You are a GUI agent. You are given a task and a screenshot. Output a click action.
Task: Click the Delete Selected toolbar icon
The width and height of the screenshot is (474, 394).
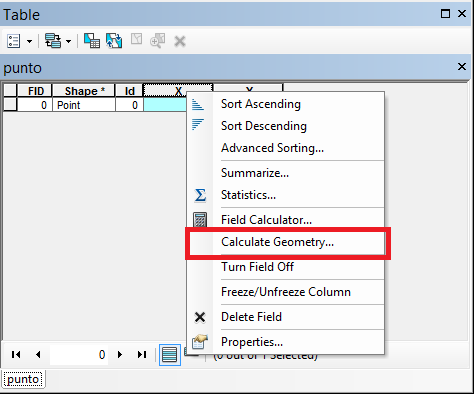point(180,41)
